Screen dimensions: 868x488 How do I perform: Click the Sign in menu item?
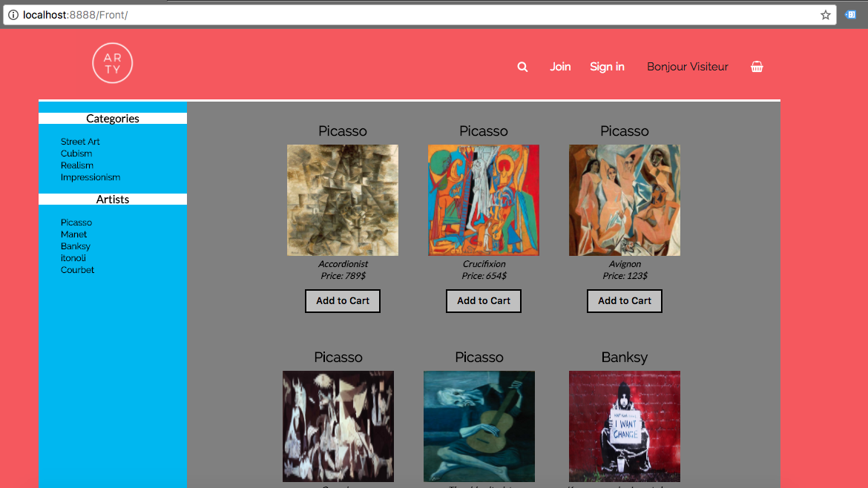coord(607,67)
